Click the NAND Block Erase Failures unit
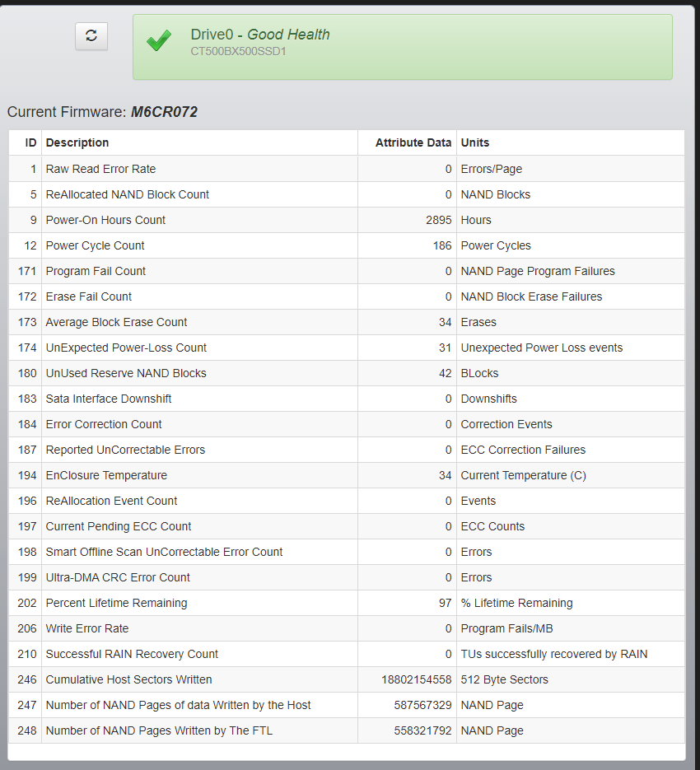The height and width of the screenshot is (770, 700). (531, 296)
